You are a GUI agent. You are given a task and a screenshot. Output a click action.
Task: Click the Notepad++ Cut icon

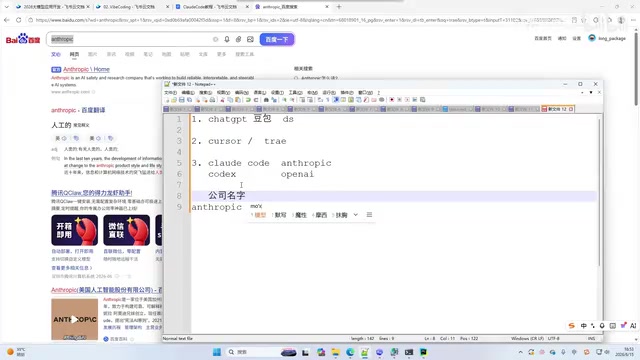pyautogui.click(x=222, y=100)
